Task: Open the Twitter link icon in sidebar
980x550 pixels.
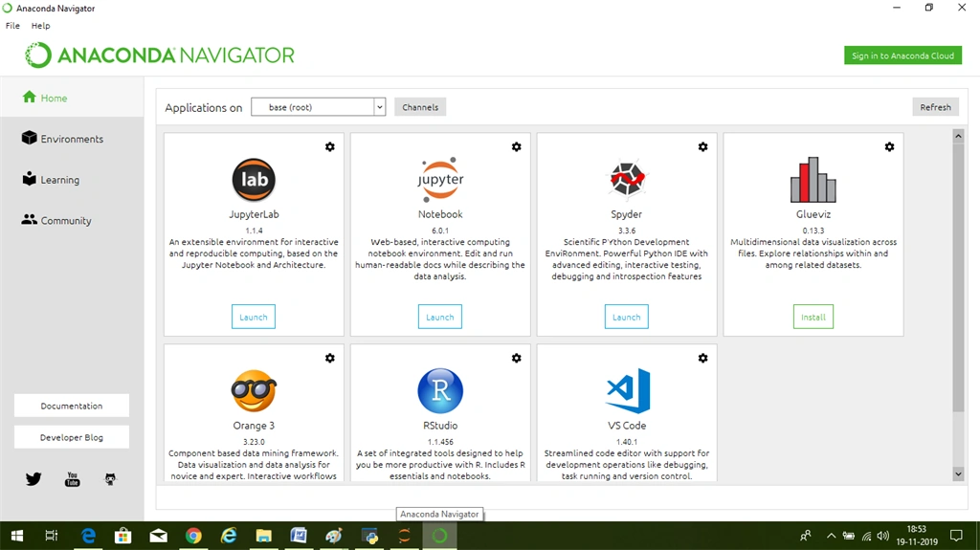Action: click(33, 479)
